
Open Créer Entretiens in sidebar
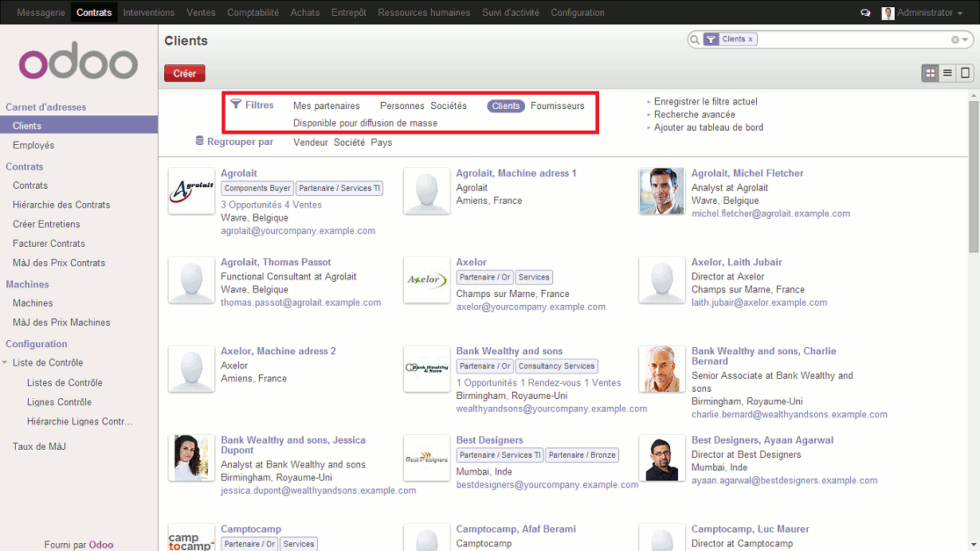point(46,225)
